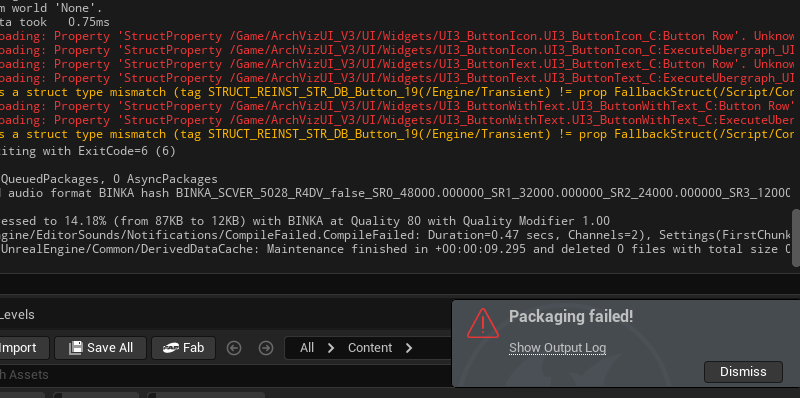Click the Save All button
The width and height of the screenshot is (800, 398).
tap(101, 348)
